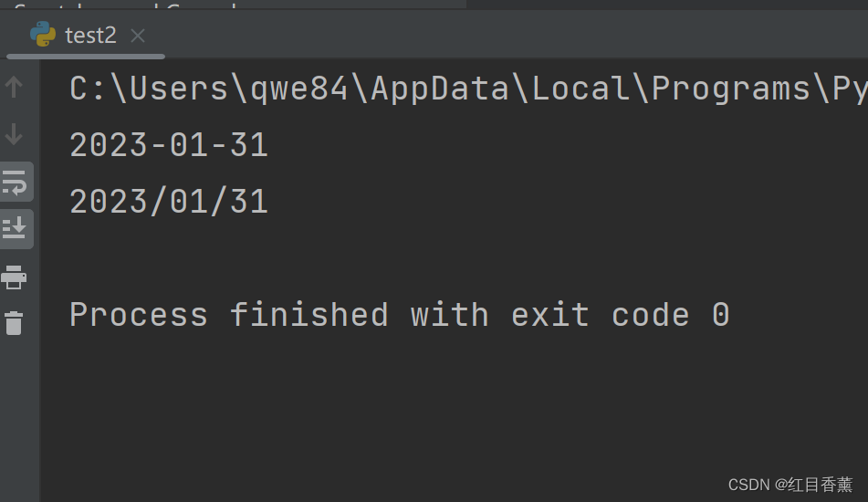Toggle soft-wrap in the console

click(16, 183)
